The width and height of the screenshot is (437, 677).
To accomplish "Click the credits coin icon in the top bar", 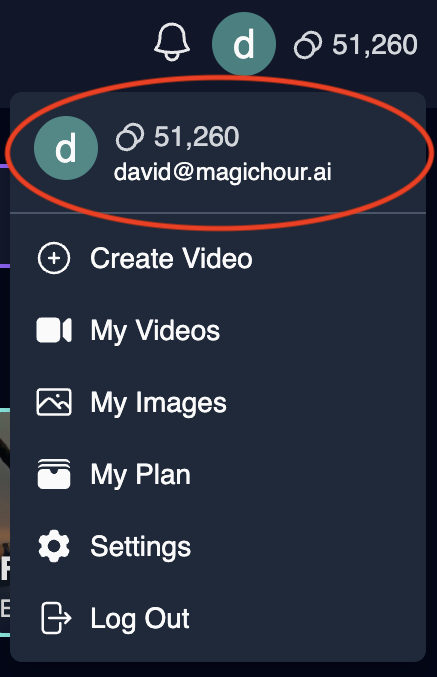I will (x=308, y=45).
